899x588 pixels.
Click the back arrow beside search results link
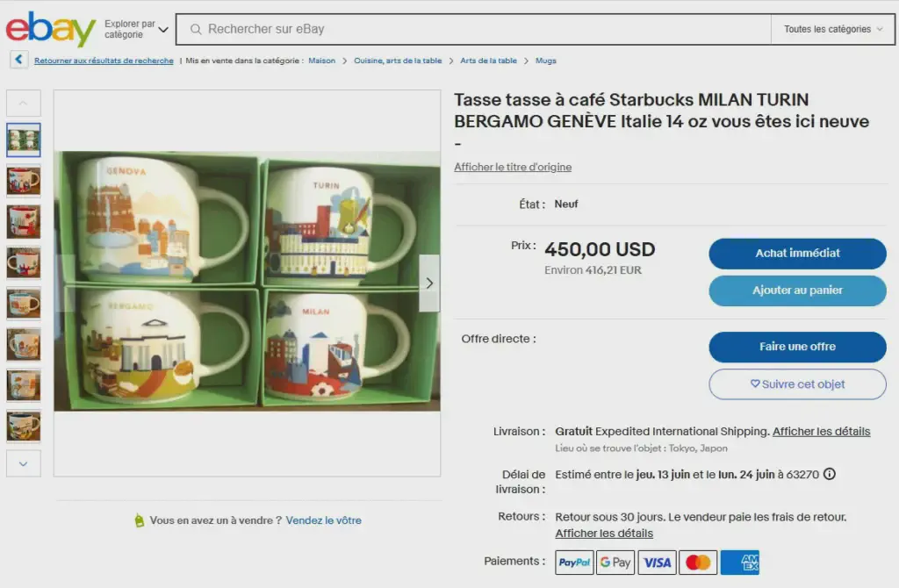click(x=19, y=60)
